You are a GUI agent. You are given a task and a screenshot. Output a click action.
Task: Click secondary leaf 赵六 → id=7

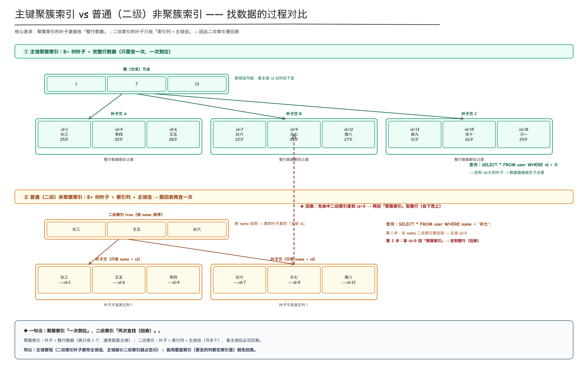click(240, 280)
